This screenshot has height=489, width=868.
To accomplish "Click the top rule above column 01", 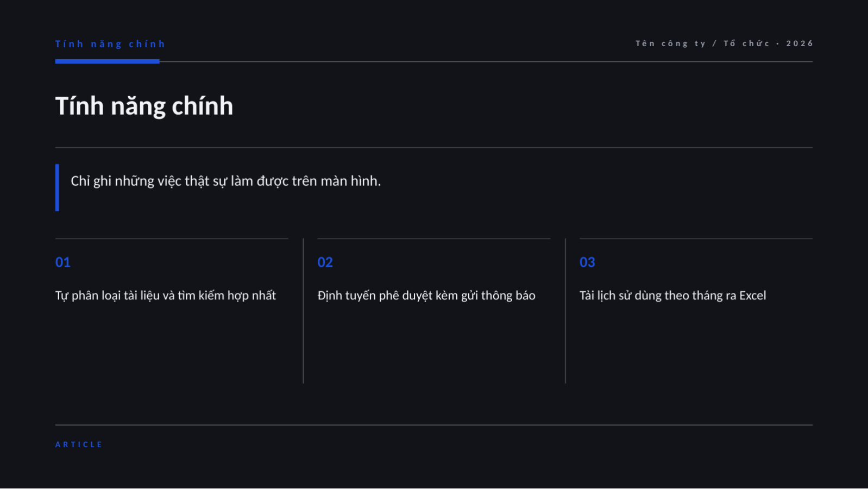I will [172, 239].
